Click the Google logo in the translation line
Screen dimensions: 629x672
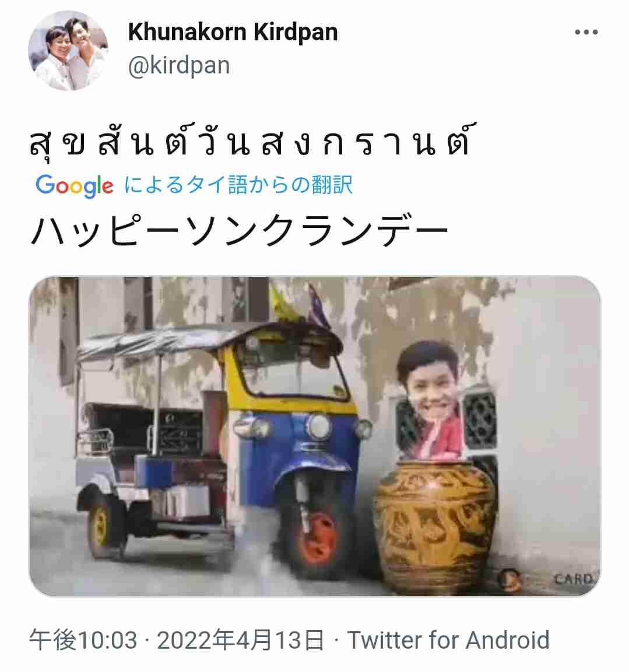click(75, 186)
